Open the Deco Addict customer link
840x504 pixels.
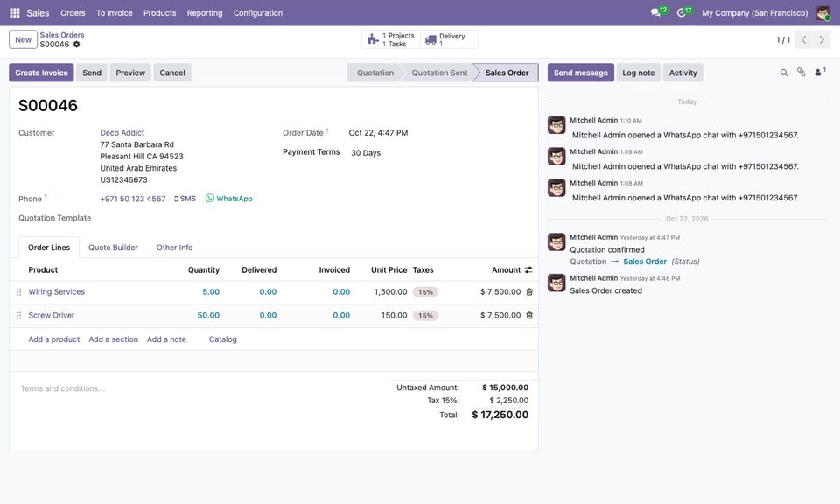122,133
